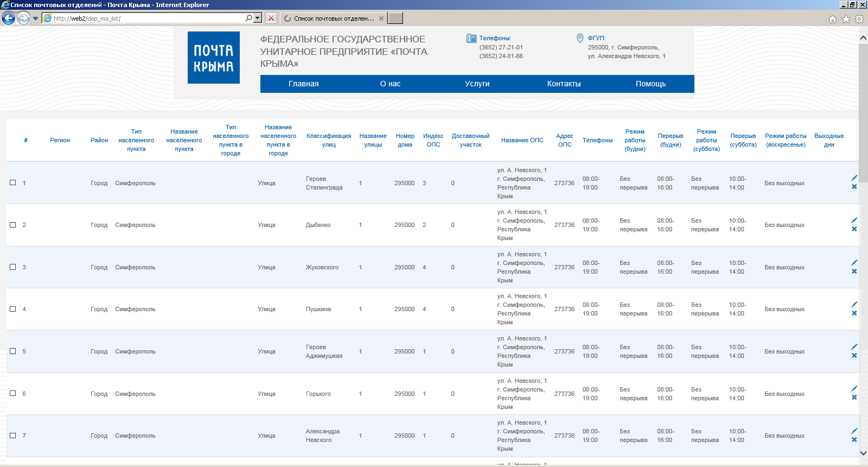The width and height of the screenshot is (868, 467).
Task: Open the Главная menu item
Action: [x=304, y=84]
